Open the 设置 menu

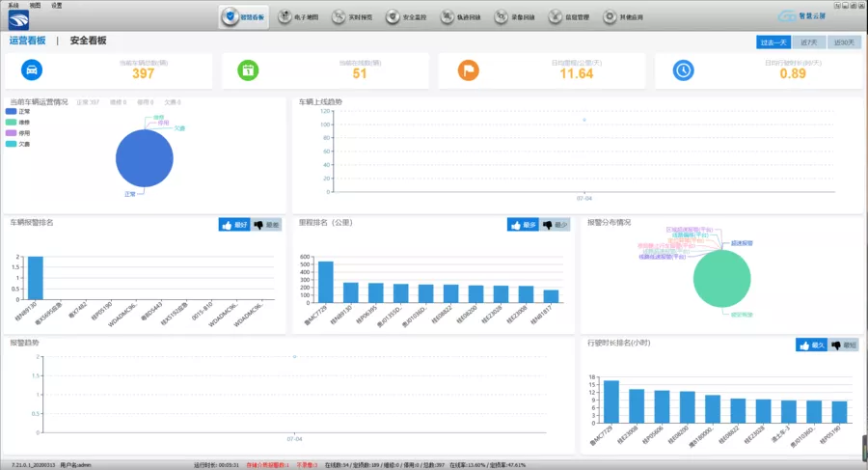[57, 5]
